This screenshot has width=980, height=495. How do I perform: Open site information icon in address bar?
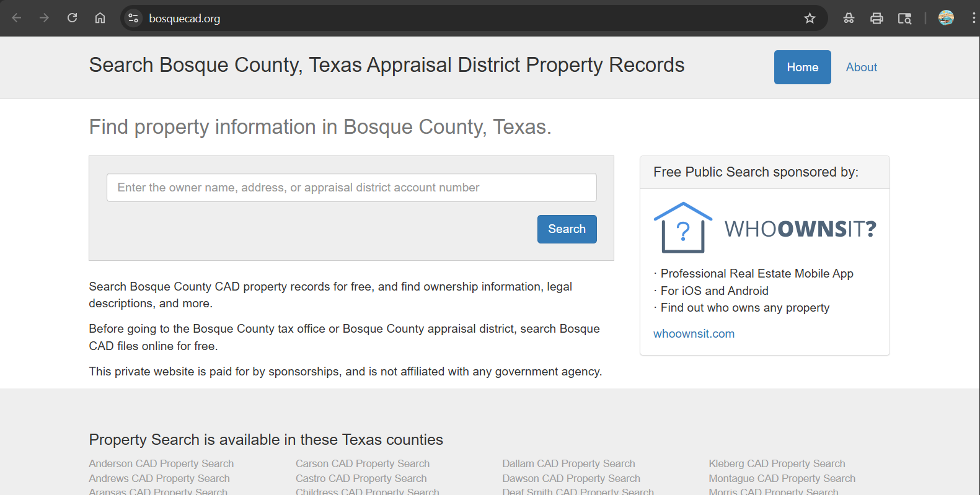click(133, 19)
